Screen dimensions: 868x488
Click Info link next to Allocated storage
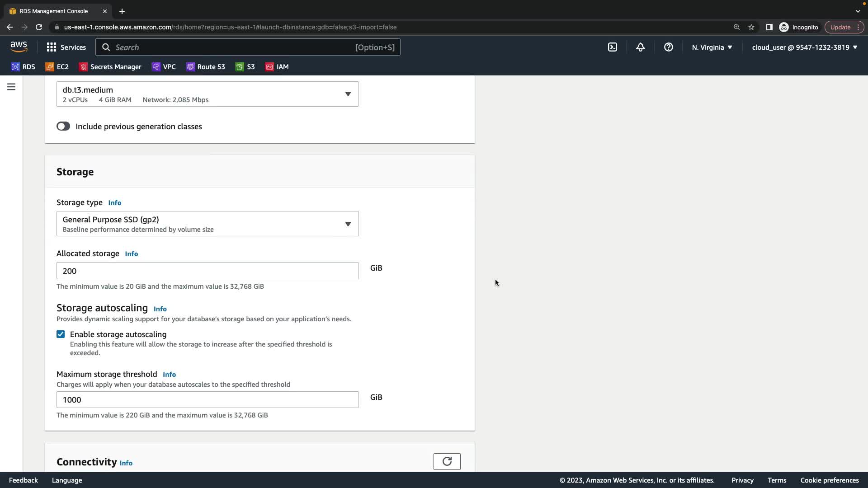coord(131,254)
